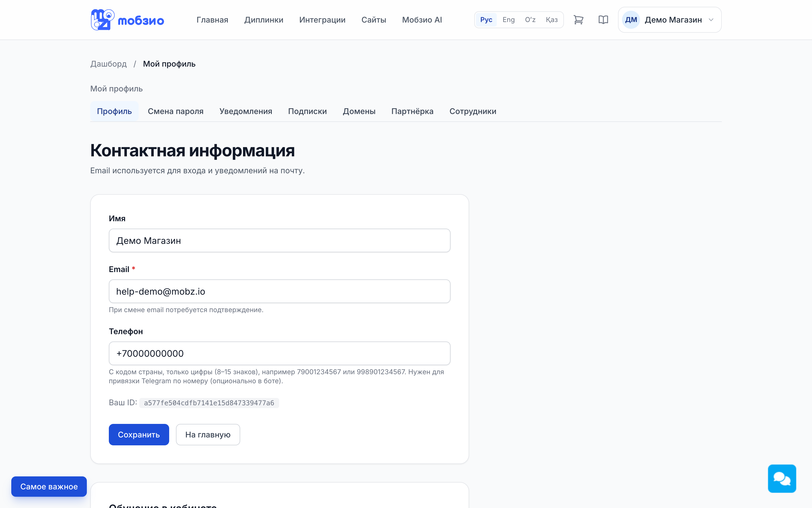Switch to the Уведомления tab
This screenshot has height=508, width=812.
point(246,111)
